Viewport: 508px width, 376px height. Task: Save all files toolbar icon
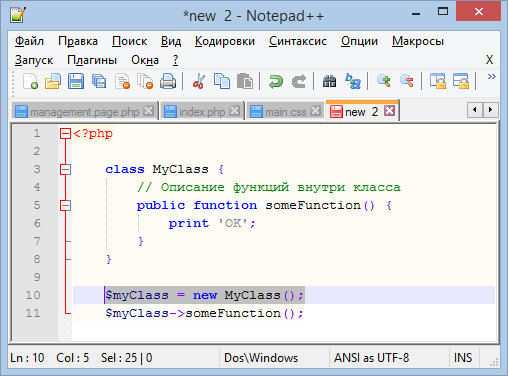tap(99, 81)
